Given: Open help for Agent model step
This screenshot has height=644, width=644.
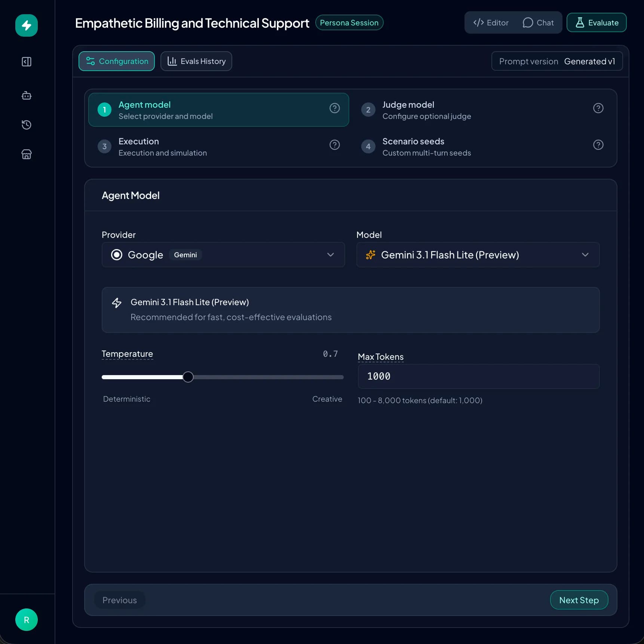Looking at the screenshot, I should pyautogui.click(x=334, y=108).
